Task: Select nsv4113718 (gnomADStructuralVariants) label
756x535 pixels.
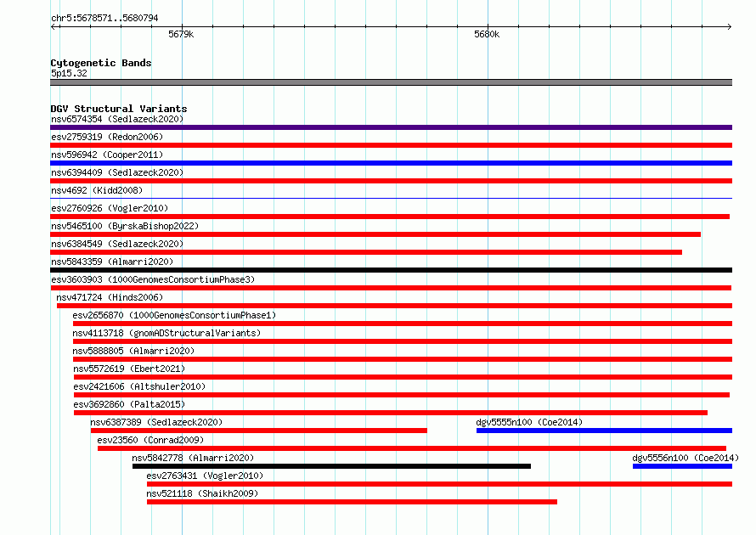Action: (x=166, y=333)
